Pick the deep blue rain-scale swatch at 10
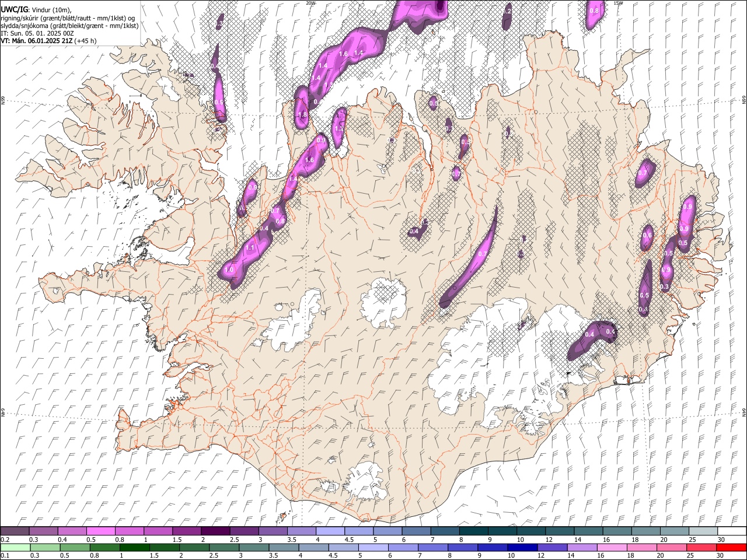This screenshot has height=560, width=747. tap(522, 547)
